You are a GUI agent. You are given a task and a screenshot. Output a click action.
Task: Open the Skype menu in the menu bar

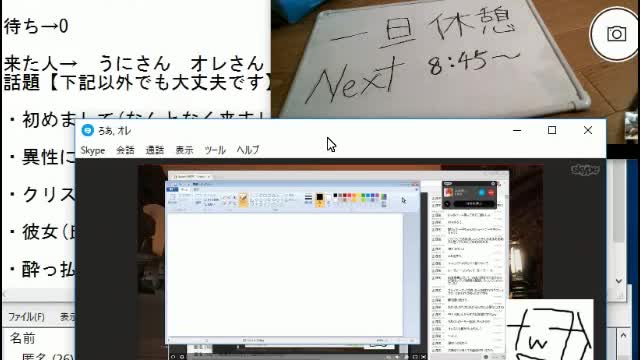93,150
